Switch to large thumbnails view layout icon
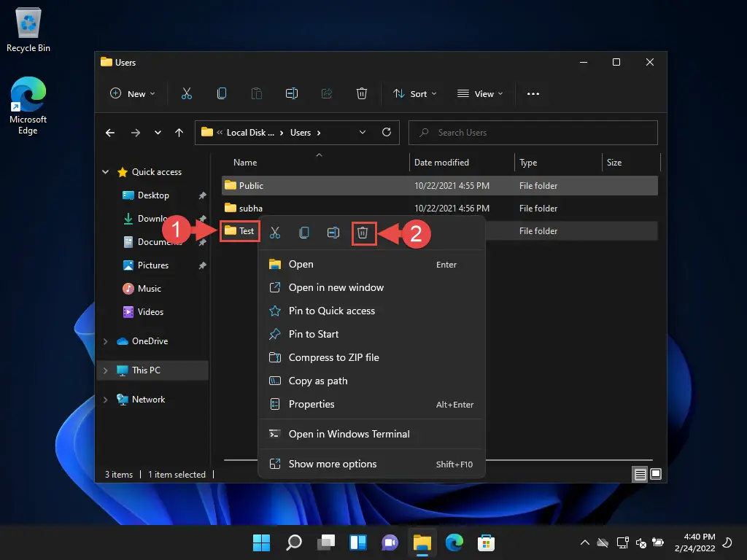 656,474
